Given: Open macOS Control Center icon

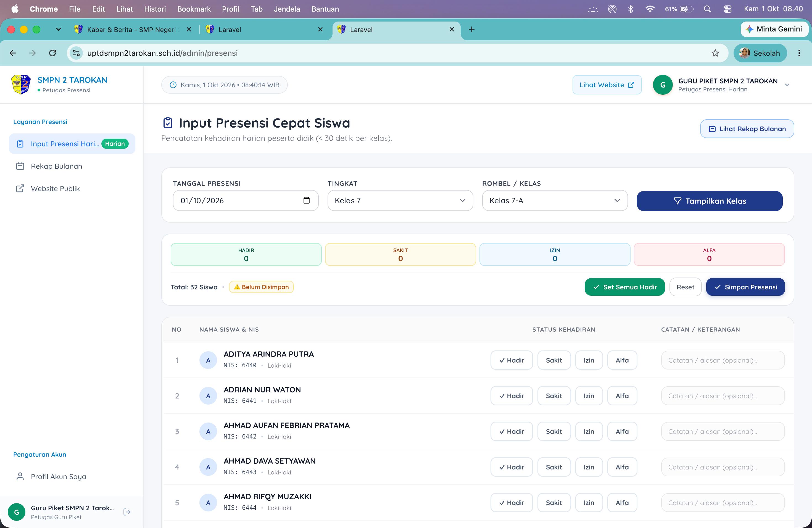Looking at the screenshot, I should tap(727, 9).
